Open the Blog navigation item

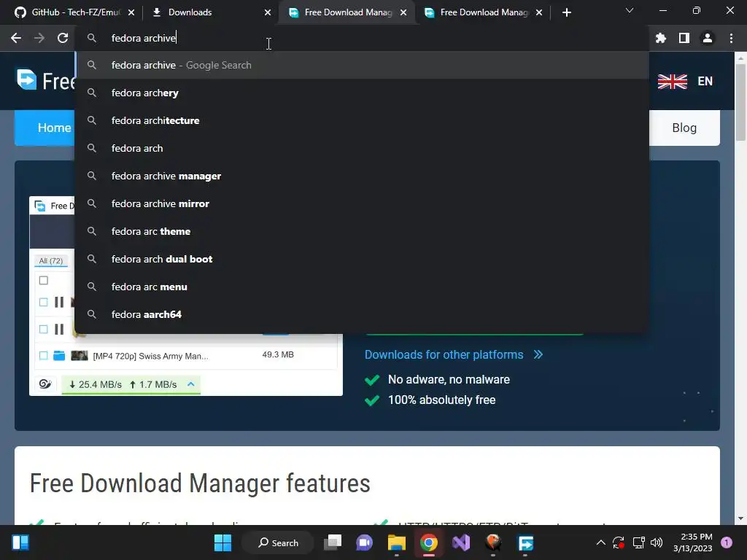coord(684,128)
